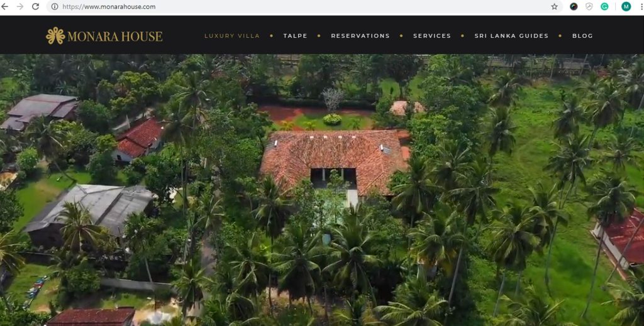This screenshot has width=644, height=326.
Task: Open the Reservations navigation link
Action: coord(360,36)
